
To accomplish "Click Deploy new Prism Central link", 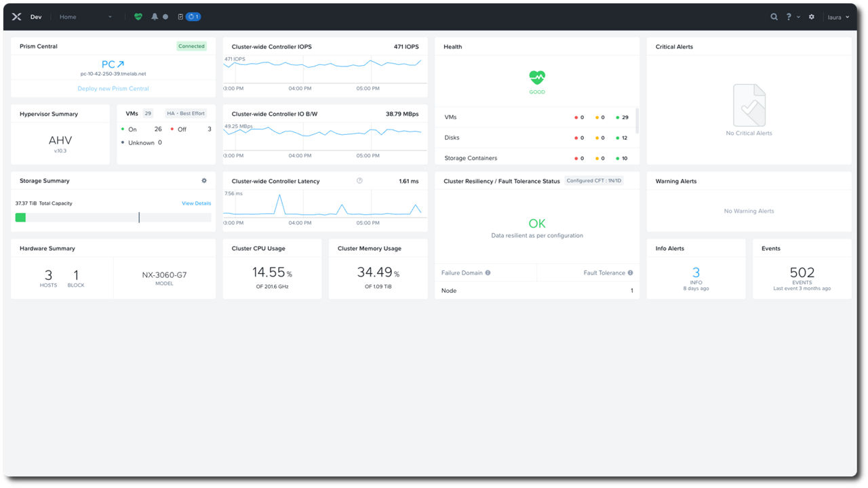I will click(x=113, y=89).
